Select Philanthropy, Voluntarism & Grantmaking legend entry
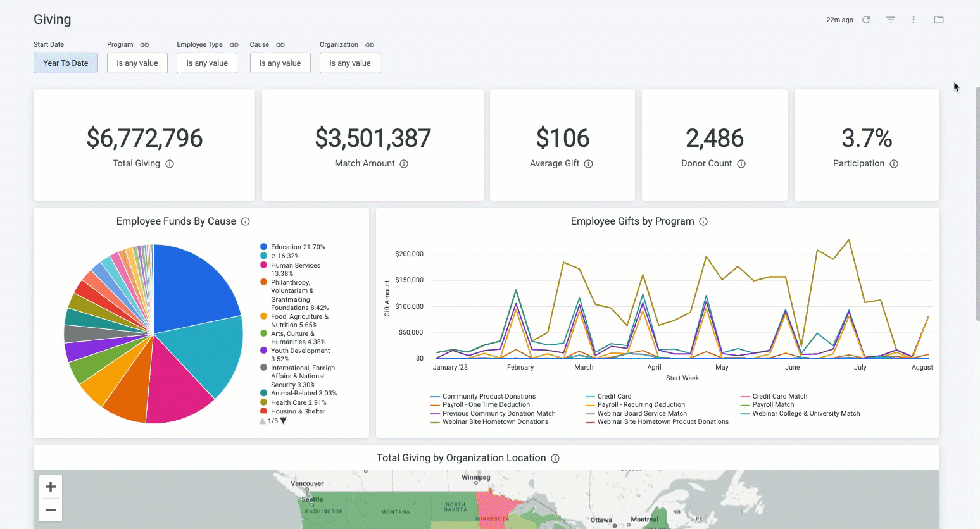 pyautogui.click(x=294, y=295)
